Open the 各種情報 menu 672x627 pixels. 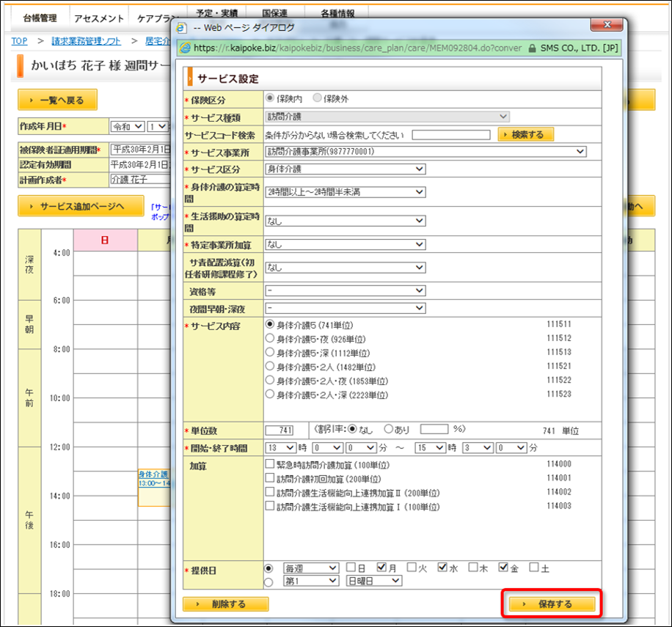point(337,13)
